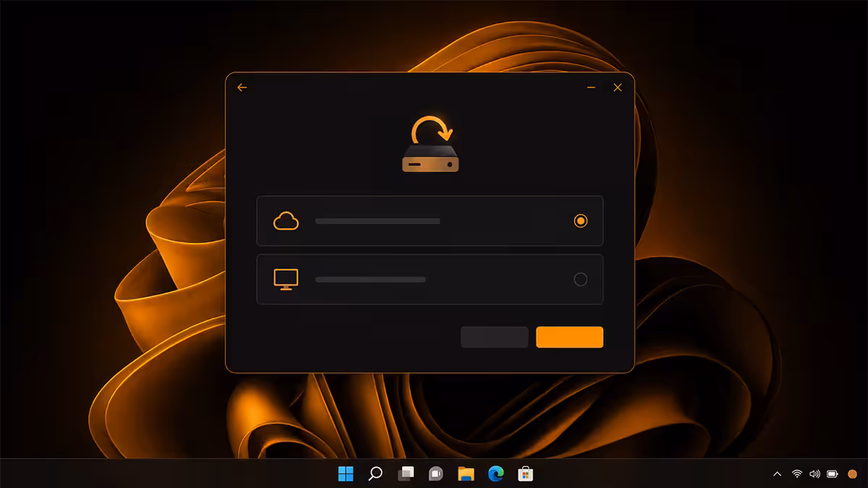This screenshot has width=868, height=488.
Task: Show hidden system tray icons
Action: (778, 474)
